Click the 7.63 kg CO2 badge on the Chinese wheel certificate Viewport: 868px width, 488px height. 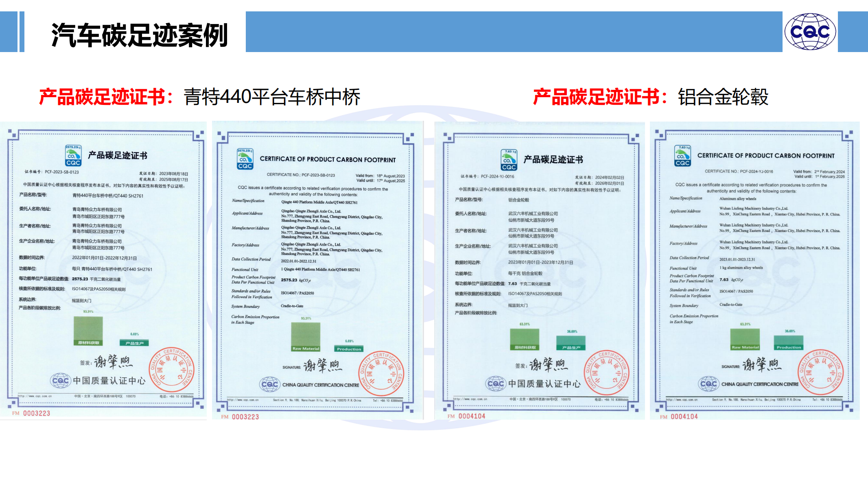pyautogui.click(x=509, y=160)
